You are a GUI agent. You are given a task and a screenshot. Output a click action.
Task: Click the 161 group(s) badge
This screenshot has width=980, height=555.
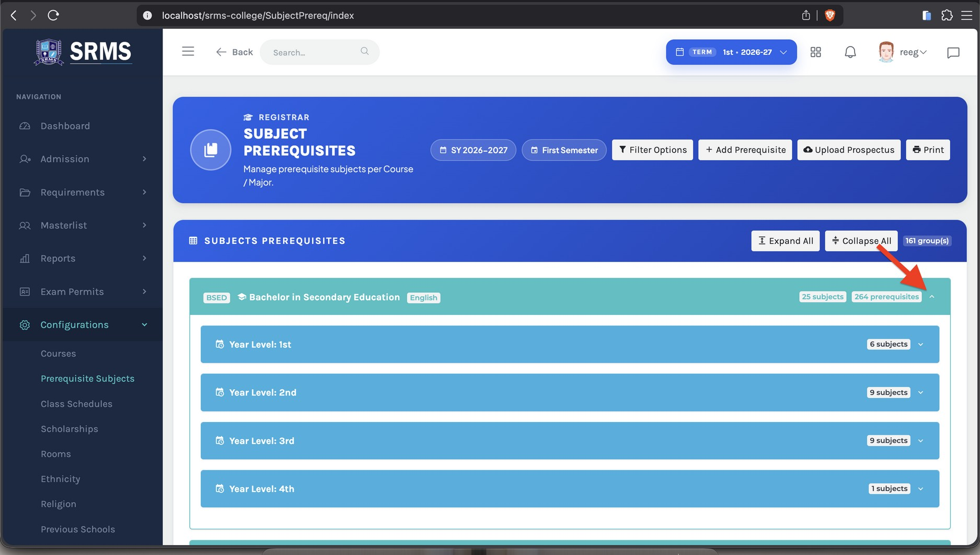927,241
